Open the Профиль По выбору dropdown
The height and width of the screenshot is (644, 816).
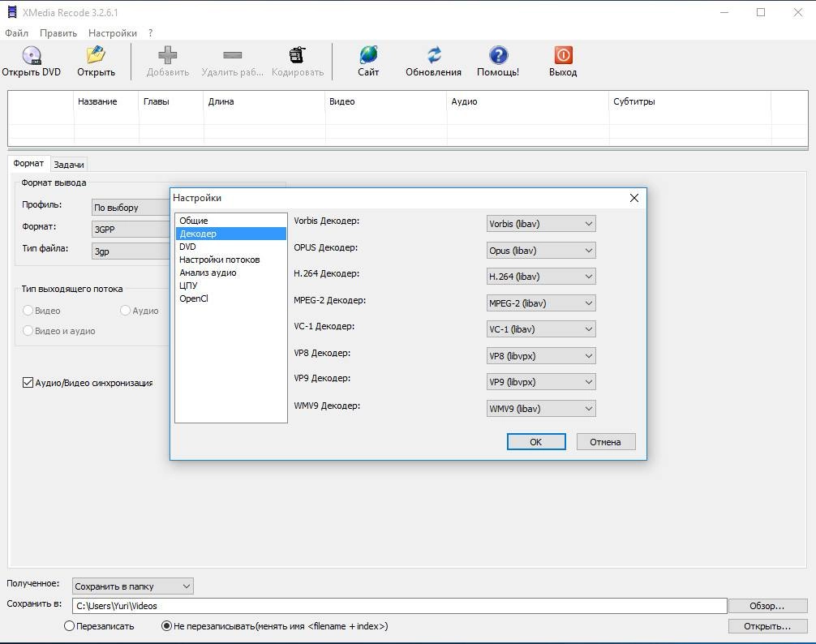(x=131, y=207)
